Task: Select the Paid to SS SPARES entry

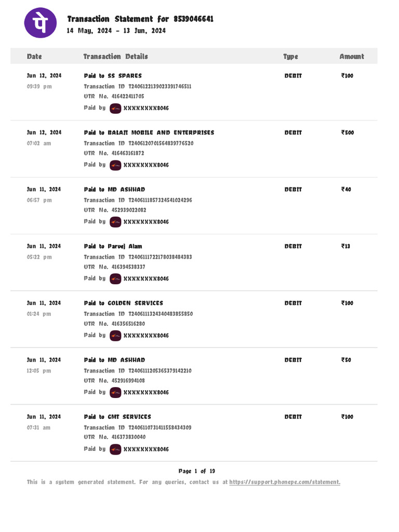Action: tap(113, 76)
